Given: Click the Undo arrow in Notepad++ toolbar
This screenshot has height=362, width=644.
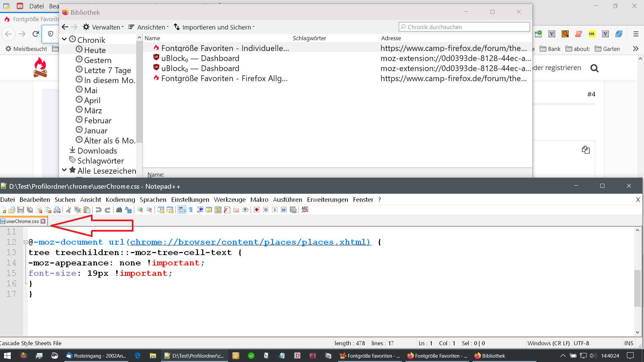Looking at the screenshot, I should tap(98, 210).
